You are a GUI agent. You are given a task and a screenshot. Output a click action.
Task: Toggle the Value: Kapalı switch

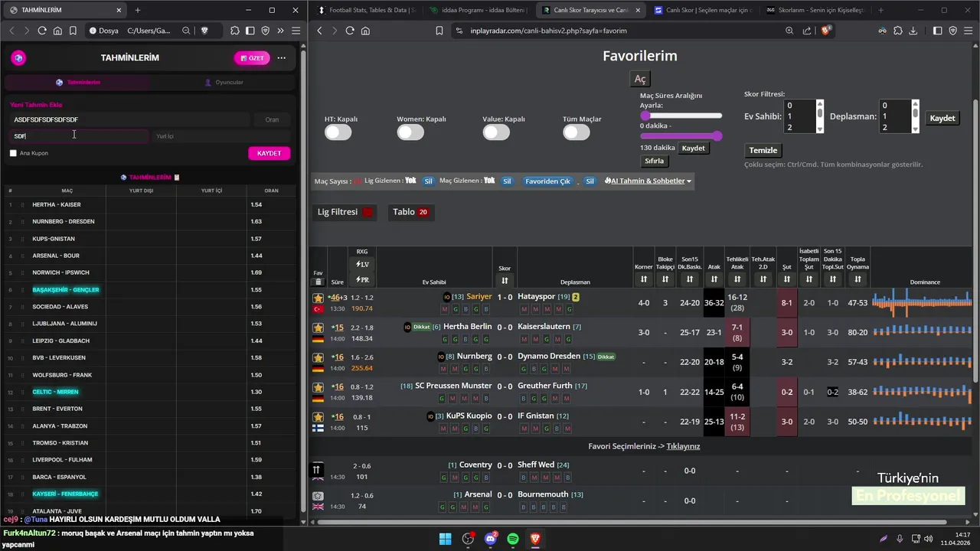tap(496, 132)
